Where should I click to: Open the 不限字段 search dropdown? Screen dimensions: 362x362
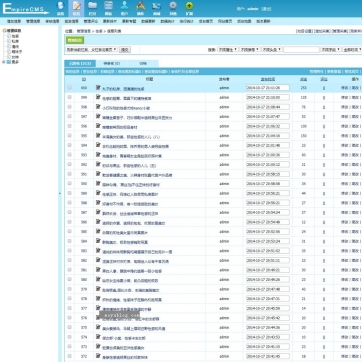pos(331,49)
